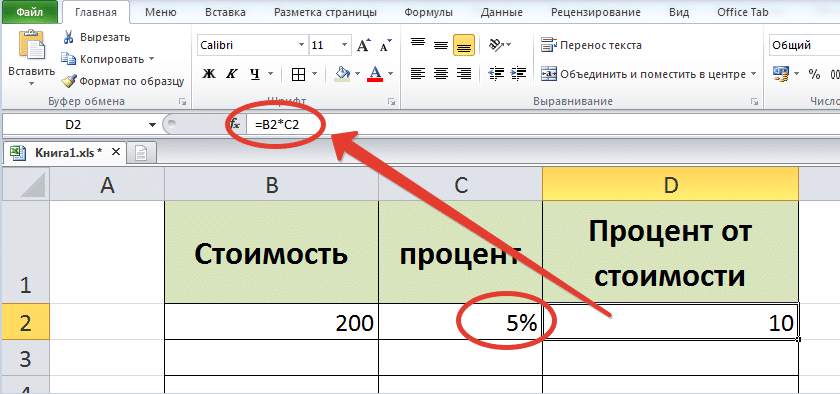This screenshot has height=394, width=840.
Task: Open the Рецензирование tab
Action: point(596,12)
